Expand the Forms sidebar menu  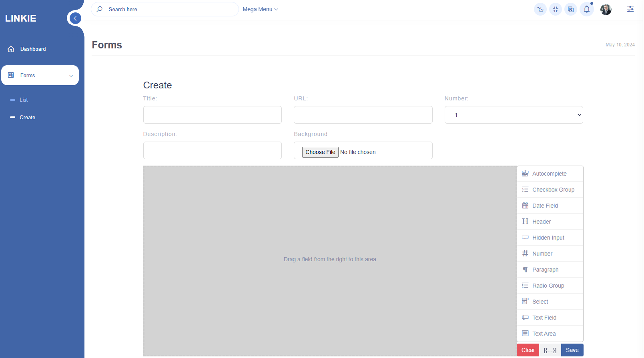[x=40, y=75]
